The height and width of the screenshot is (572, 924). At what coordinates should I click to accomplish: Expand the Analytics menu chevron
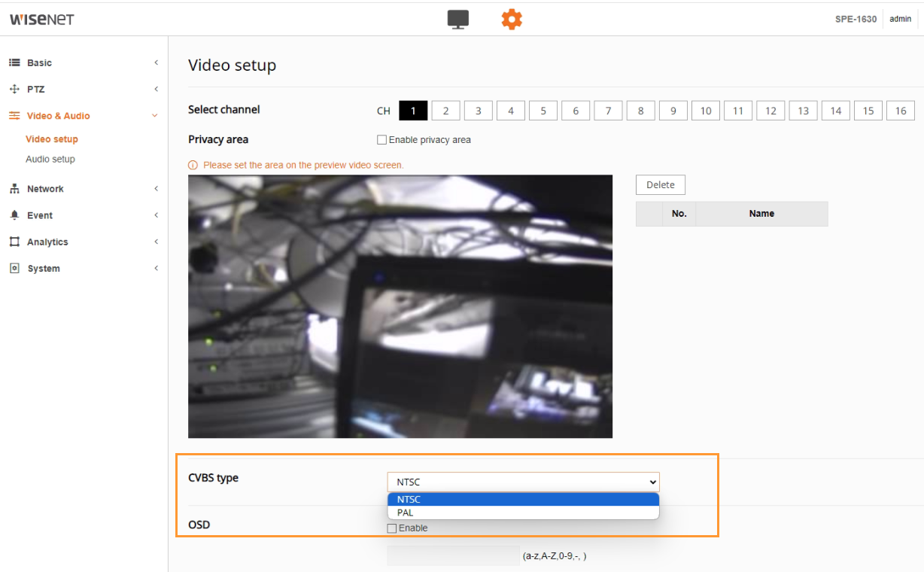[x=156, y=242]
